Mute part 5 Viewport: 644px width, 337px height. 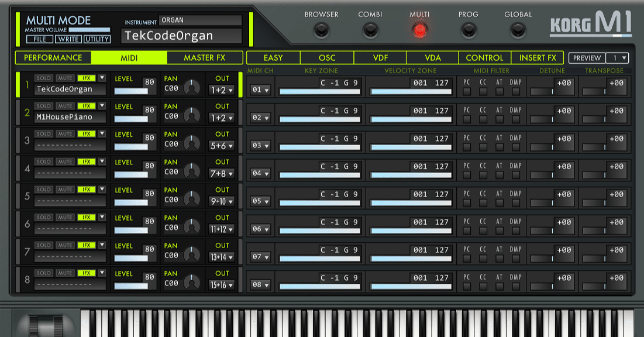pos(65,190)
